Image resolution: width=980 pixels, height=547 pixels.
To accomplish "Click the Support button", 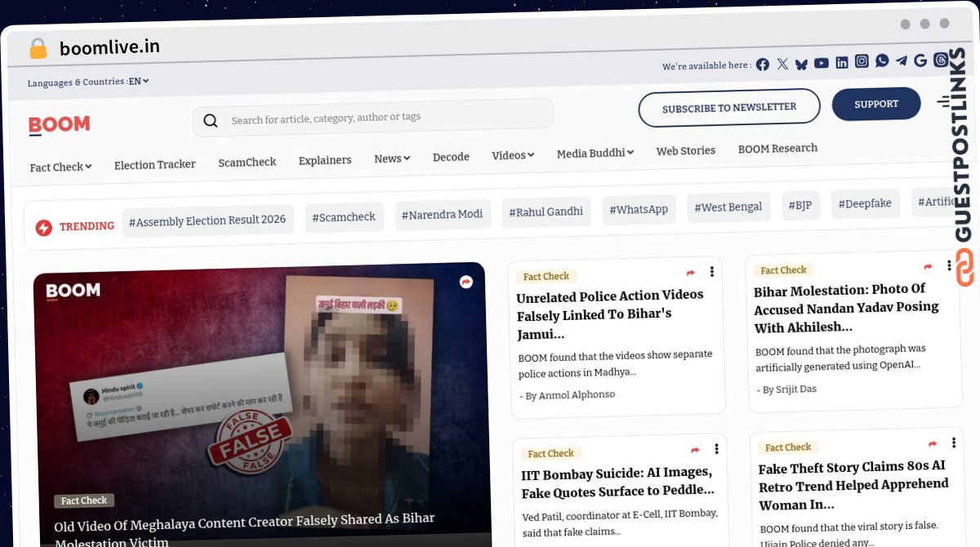I will click(876, 104).
